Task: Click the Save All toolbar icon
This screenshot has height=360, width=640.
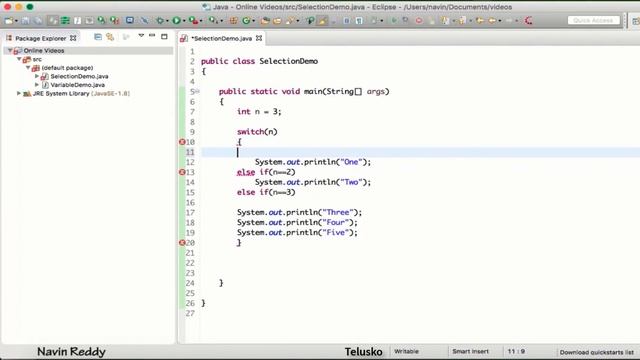Action: (x=38, y=20)
